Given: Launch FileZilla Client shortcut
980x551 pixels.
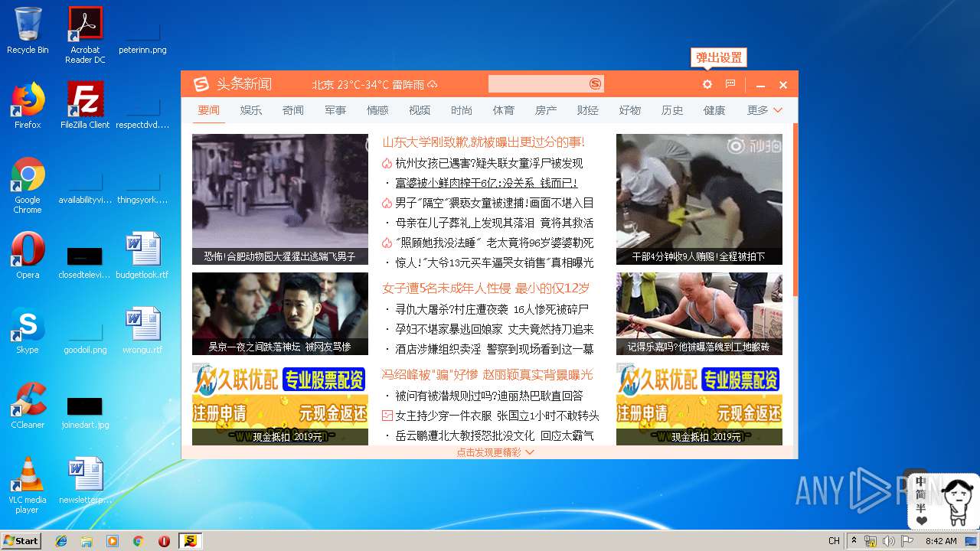Looking at the screenshot, I should pos(85,99).
